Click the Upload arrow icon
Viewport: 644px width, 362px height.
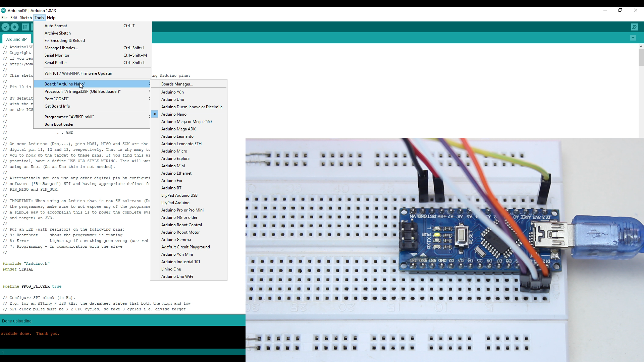[15, 27]
